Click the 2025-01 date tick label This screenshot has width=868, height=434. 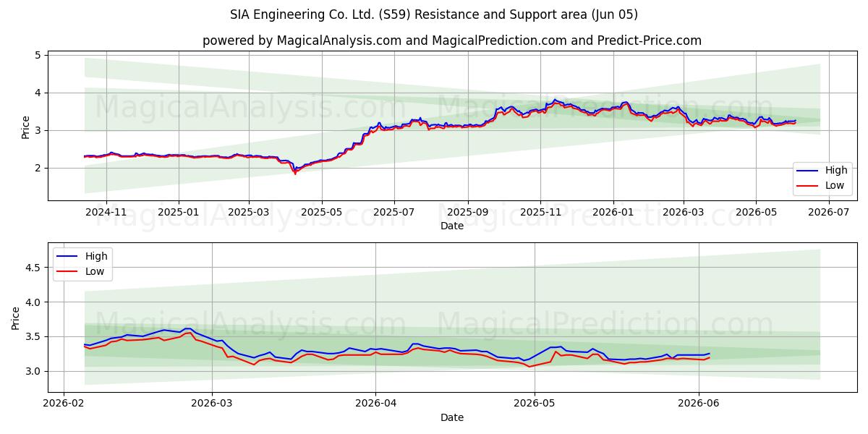tap(178, 213)
